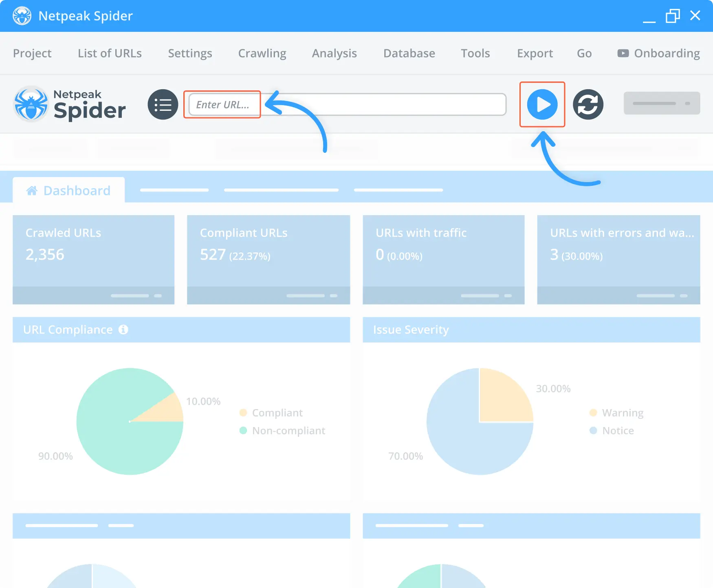Viewport: 713px width, 588px height.
Task: Click the Warning legend color dot
Action: click(x=593, y=413)
